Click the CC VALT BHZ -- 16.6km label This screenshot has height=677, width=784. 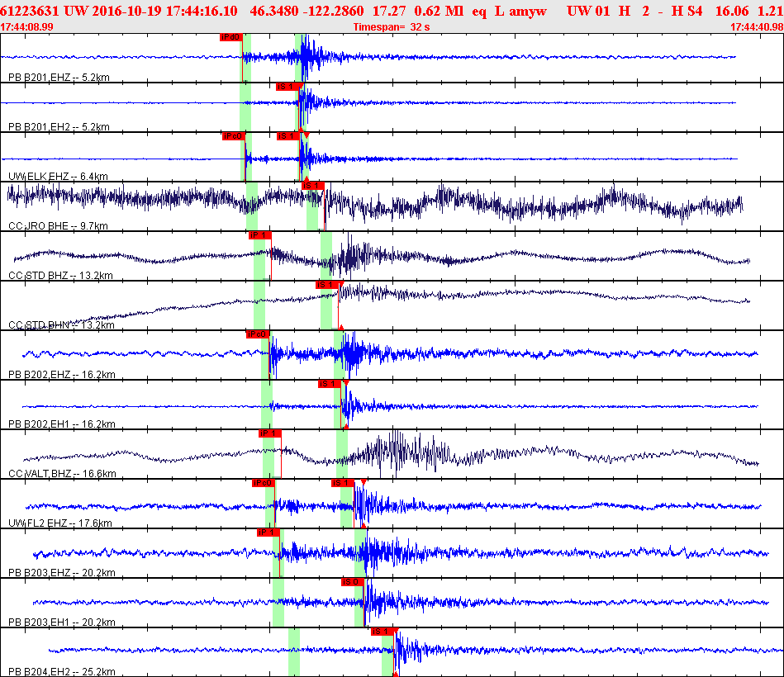tap(63, 473)
